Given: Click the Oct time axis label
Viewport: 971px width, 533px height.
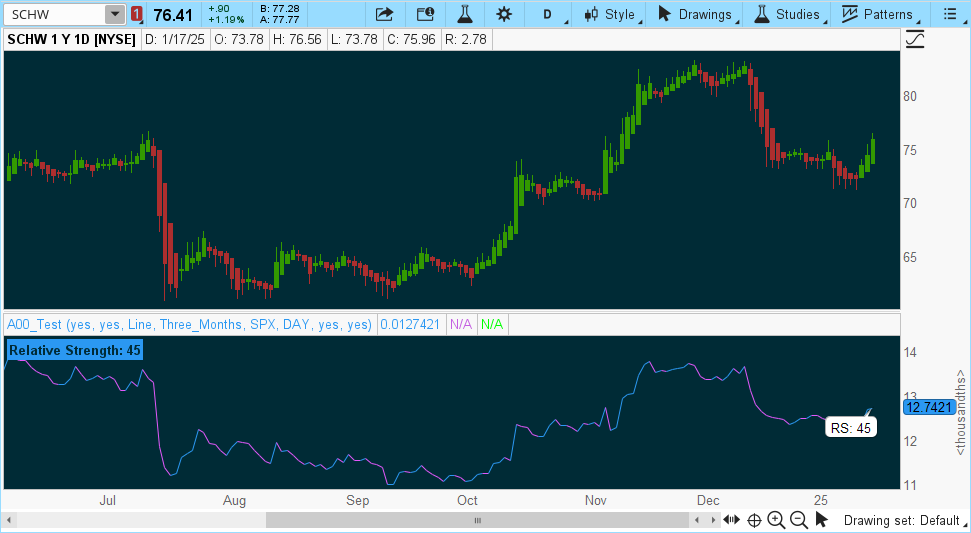Looking at the screenshot, I should (467, 500).
